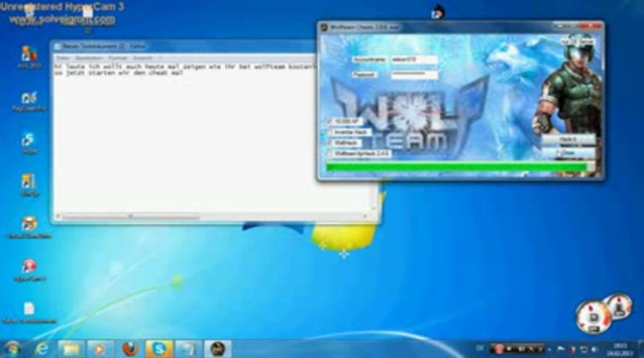644x358 pixels.
Task: Click the WolfTeam Cheats title bar icon
Action: (x=324, y=27)
